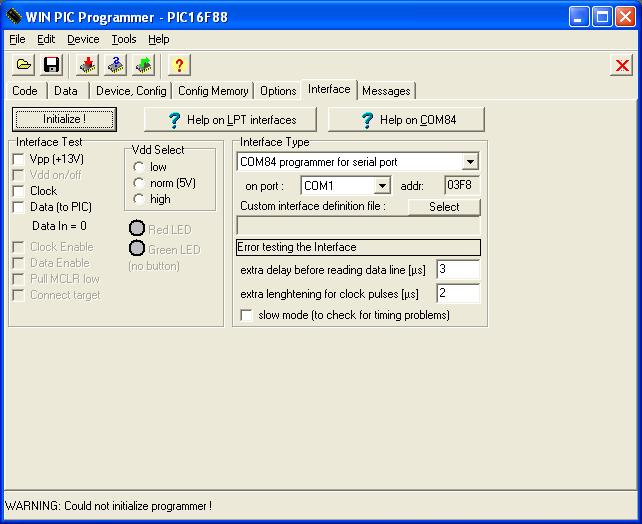Toggle the Clock checkbox

coord(18,191)
